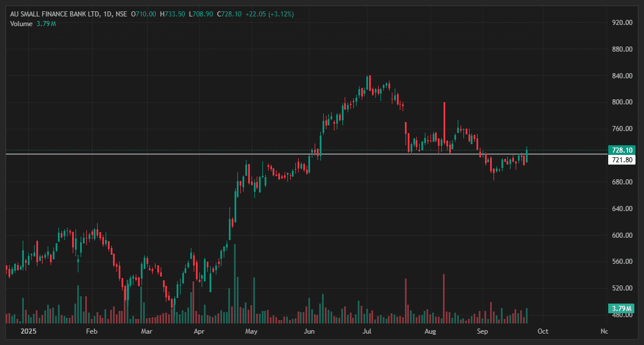Click the 880.00 price scale label
This screenshot has height=345, width=644.
click(x=622, y=49)
